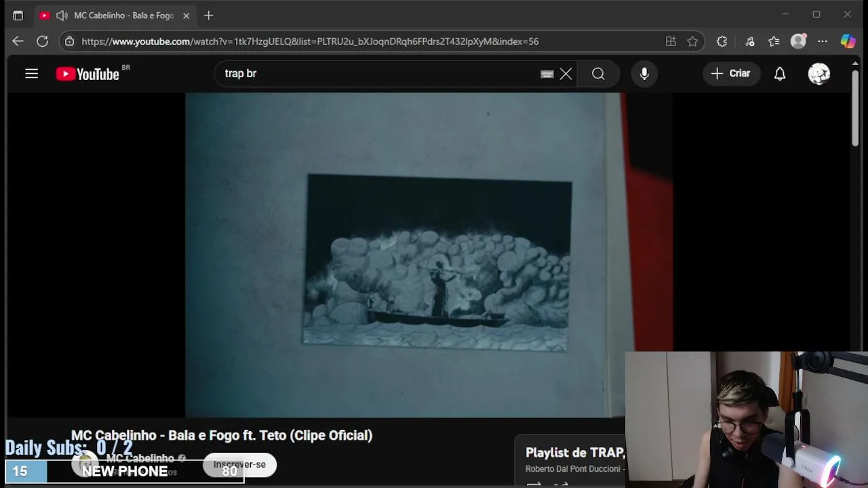Start voice search with the microphone
868x488 pixels.
(644, 73)
